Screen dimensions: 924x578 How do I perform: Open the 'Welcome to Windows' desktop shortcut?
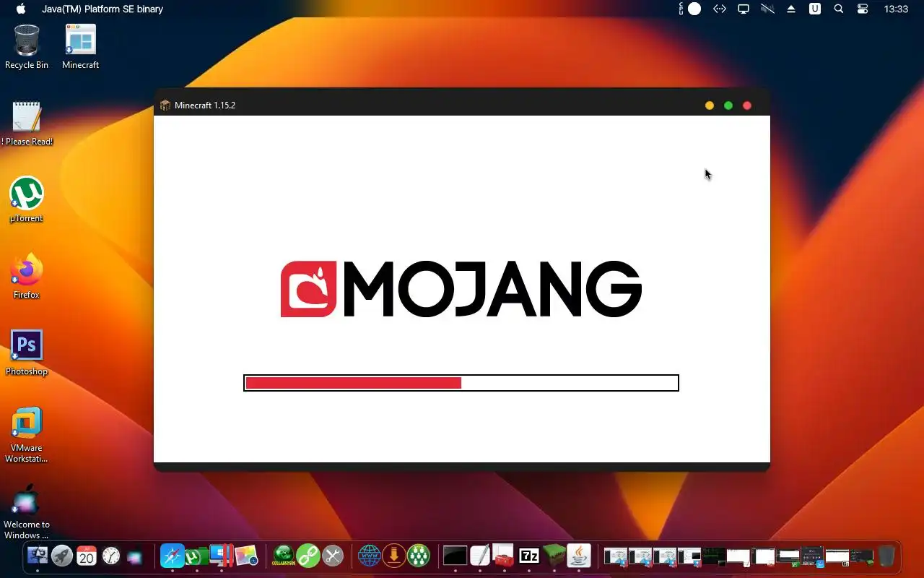[x=27, y=512]
